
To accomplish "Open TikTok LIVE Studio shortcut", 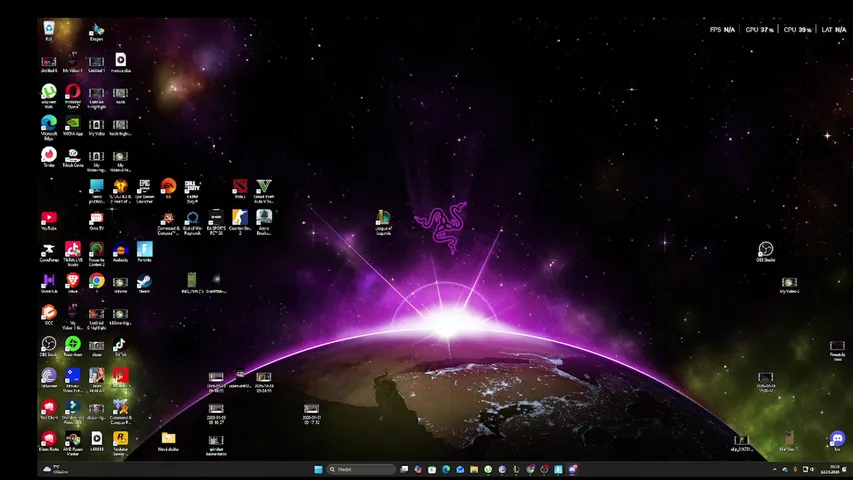I will click(x=73, y=254).
